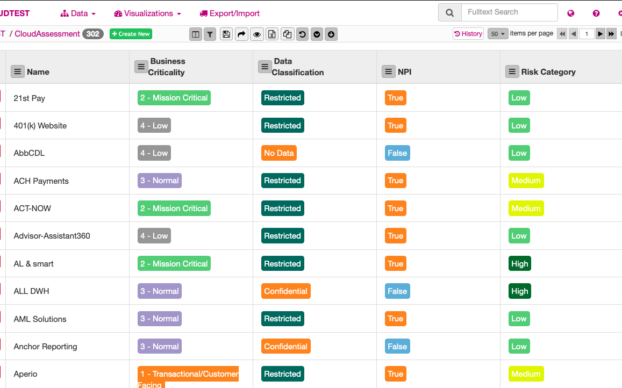Click the share arrow toolbar icon
The height and width of the screenshot is (388, 622).
241,34
